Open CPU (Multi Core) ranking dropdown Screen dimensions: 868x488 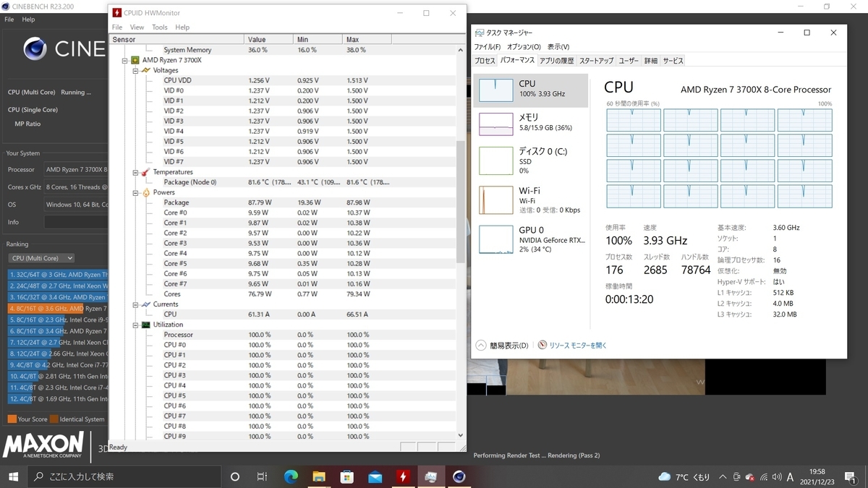tap(41, 258)
